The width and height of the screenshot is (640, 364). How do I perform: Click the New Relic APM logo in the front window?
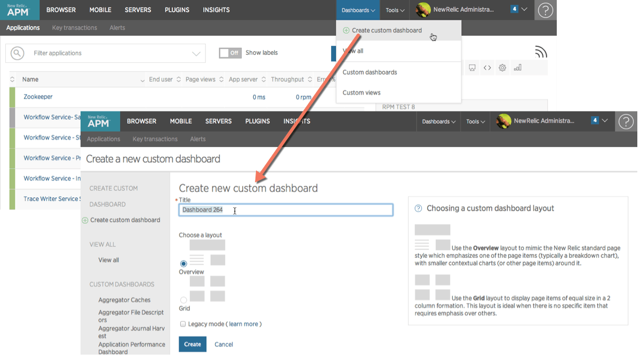click(100, 122)
